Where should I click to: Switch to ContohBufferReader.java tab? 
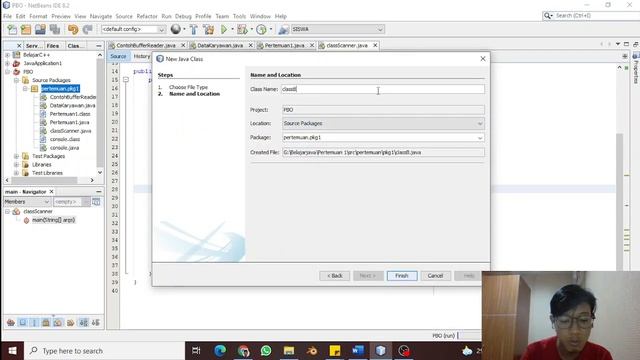[x=146, y=45]
